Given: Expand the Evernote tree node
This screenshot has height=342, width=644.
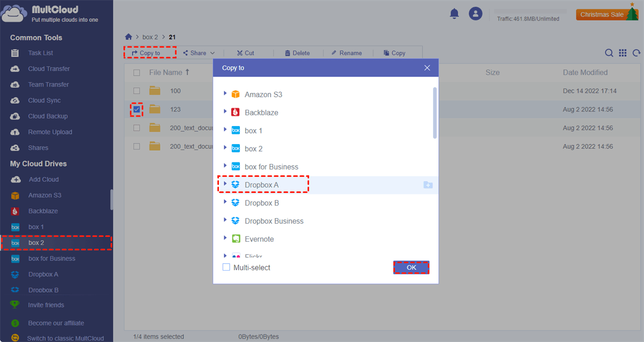Looking at the screenshot, I should (225, 239).
